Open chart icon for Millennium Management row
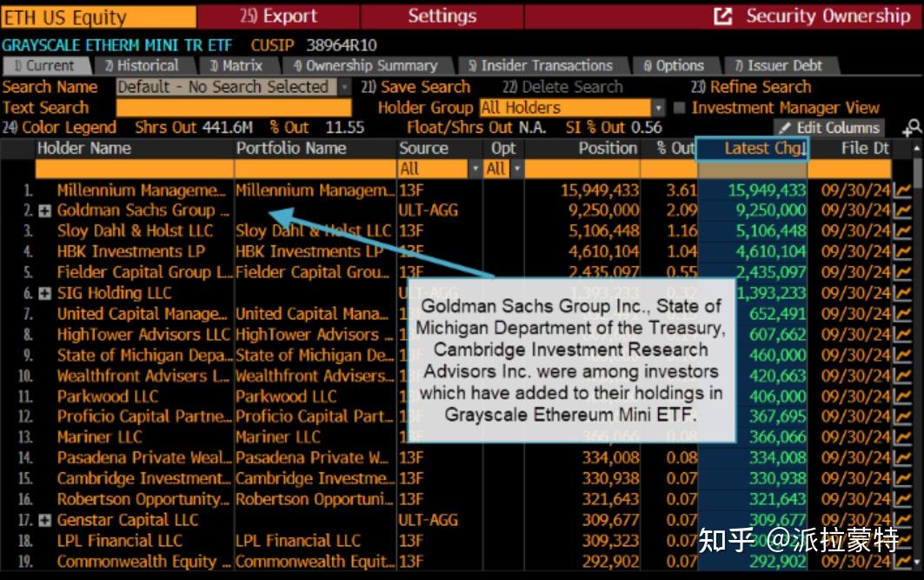This screenshot has width=924, height=580. point(903,190)
